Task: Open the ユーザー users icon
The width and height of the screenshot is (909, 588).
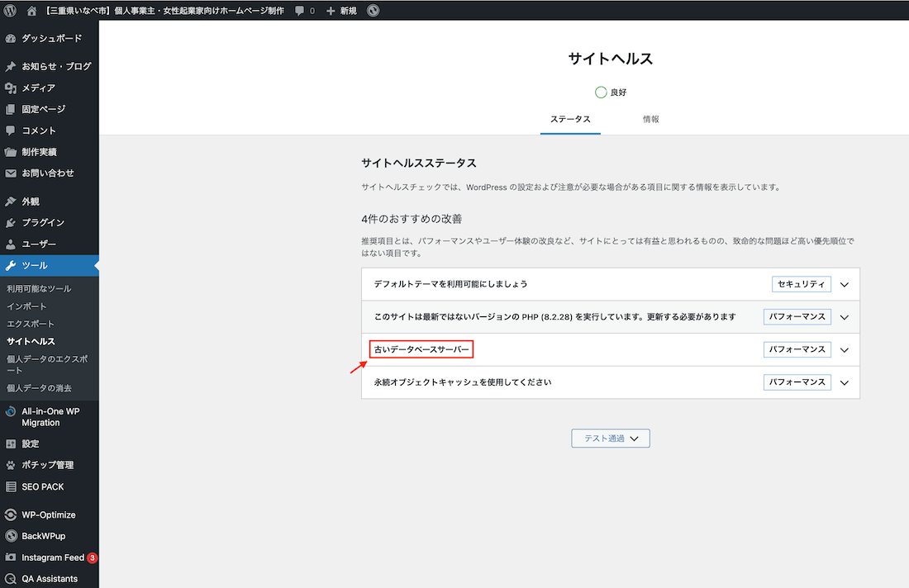Action: [x=10, y=244]
